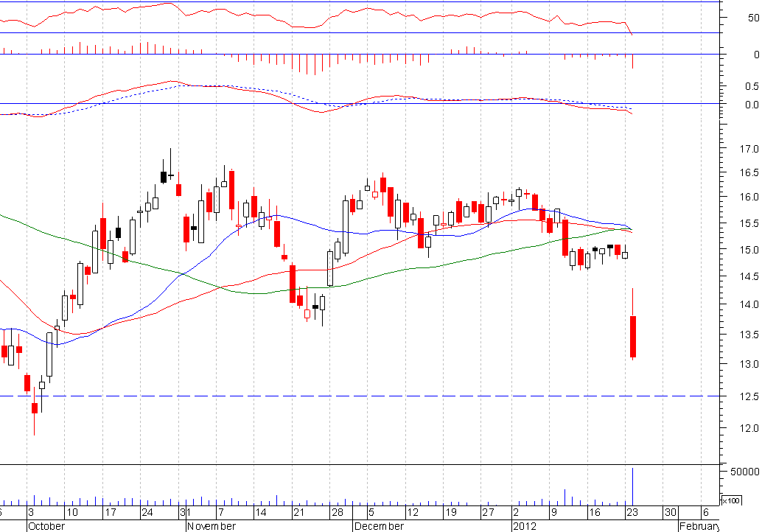Select the October month label
Image resolution: width=762 pixels, height=532 pixels.
click(x=46, y=526)
